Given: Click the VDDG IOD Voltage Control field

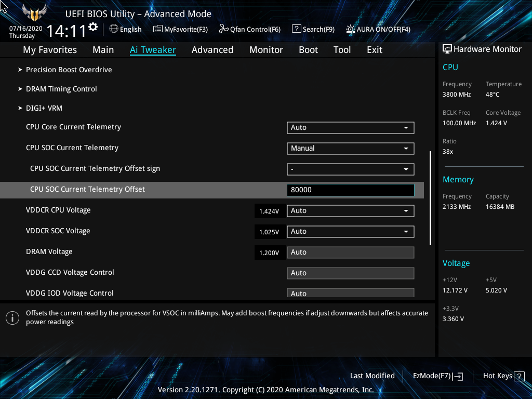Looking at the screenshot, I should [x=351, y=293].
